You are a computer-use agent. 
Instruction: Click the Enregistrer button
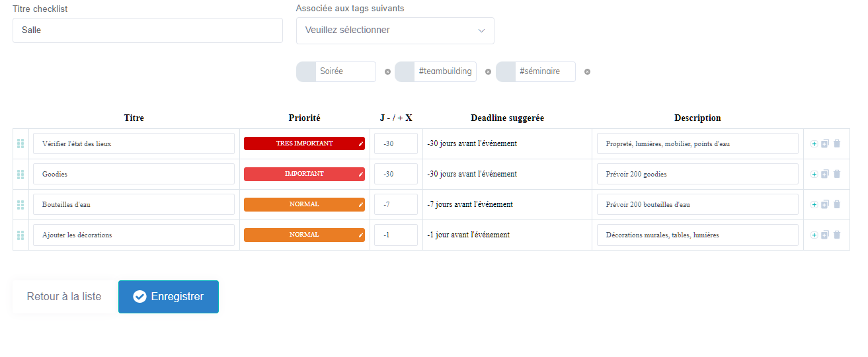click(x=169, y=297)
